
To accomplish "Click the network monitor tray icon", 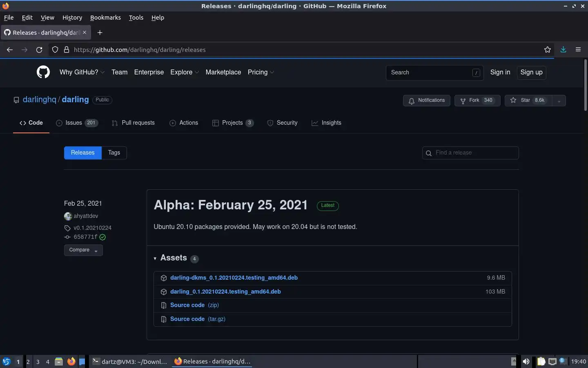I will coord(552,361).
